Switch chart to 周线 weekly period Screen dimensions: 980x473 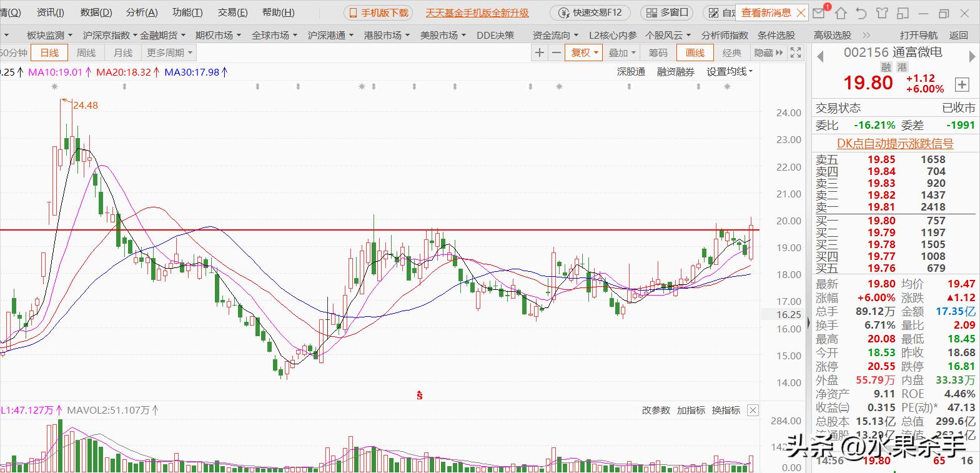(x=86, y=53)
